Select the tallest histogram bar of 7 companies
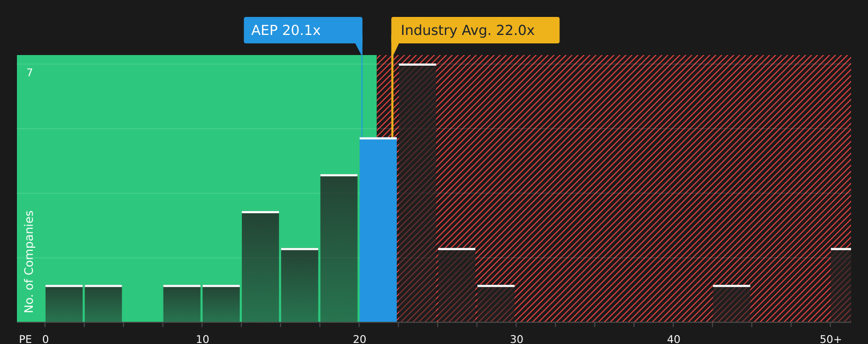868x344 pixels. (x=418, y=193)
